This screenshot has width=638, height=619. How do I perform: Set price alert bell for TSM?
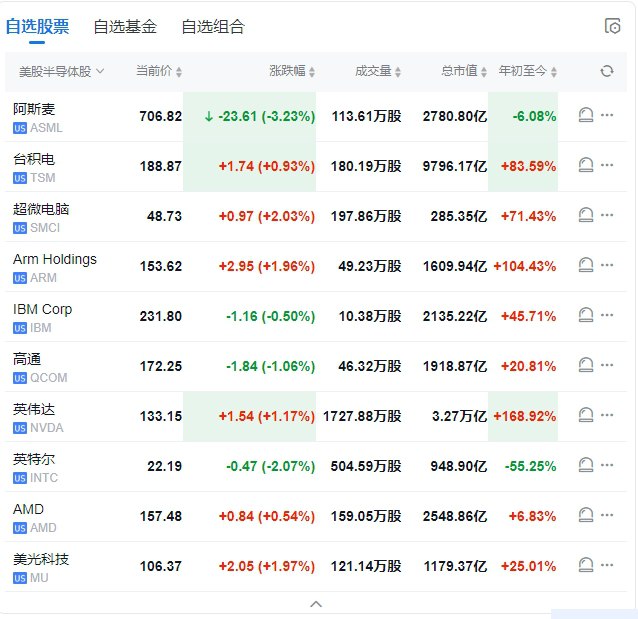pyautogui.click(x=586, y=165)
